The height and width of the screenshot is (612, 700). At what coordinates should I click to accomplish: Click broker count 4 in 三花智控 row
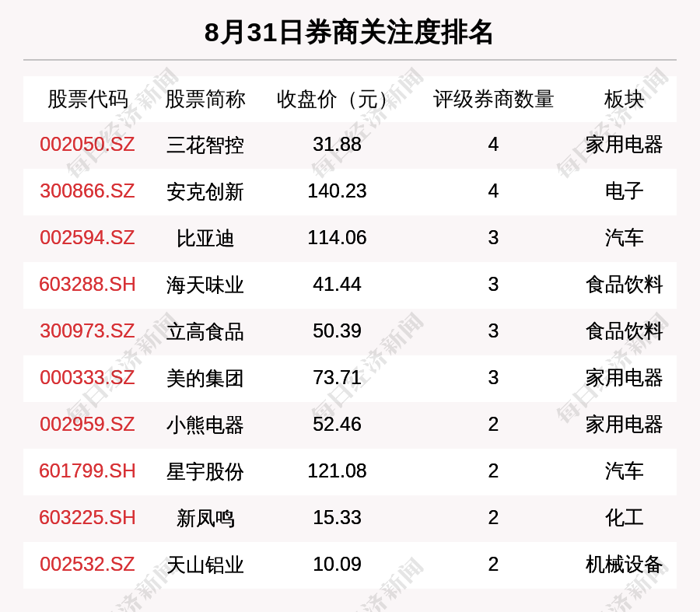[x=493, y=145]
